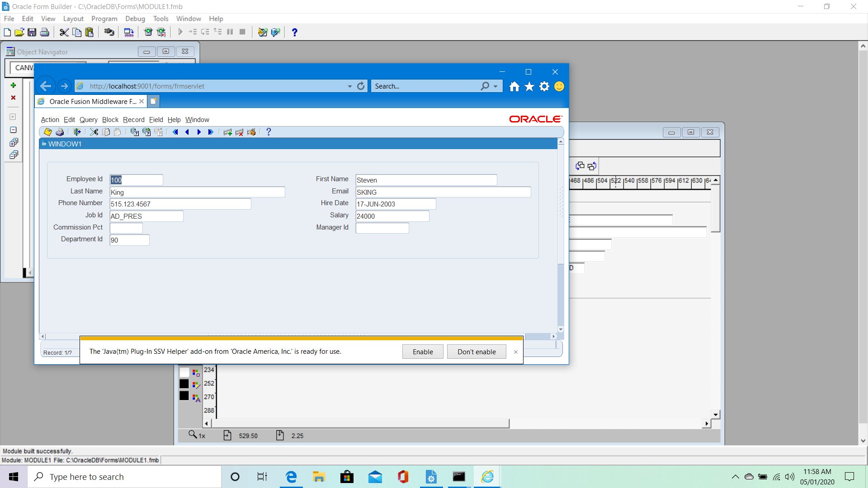The width and height of the screenshot is (868, 488).
Task: Open the Block menu in the forms runtime
Action: coord(110,120)
